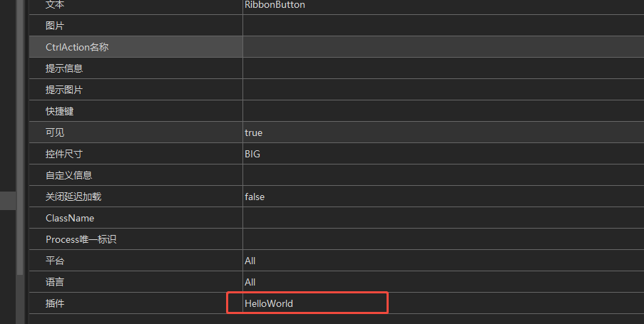Click the 图片 property value cell

pyautogui.click(x=444, y=26)
